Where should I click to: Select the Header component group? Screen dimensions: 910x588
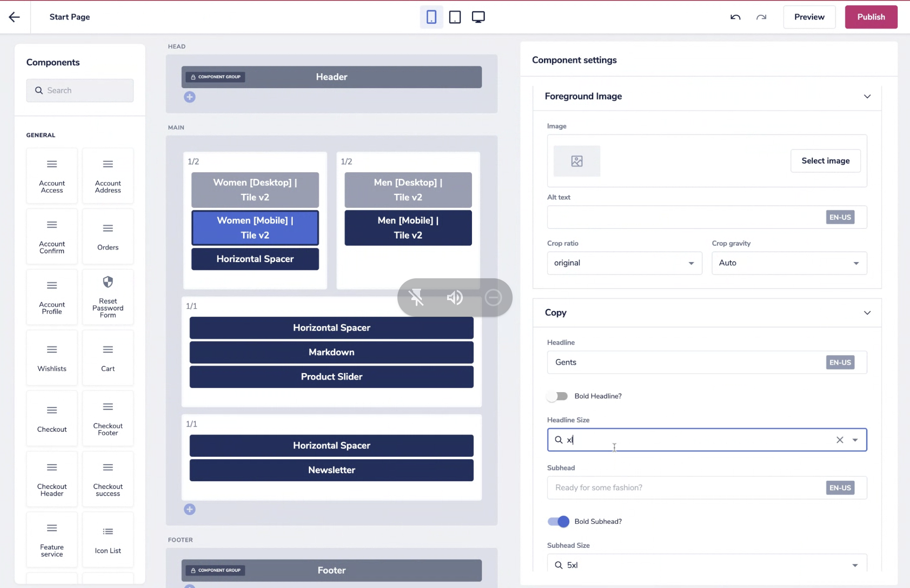(332, 77)
